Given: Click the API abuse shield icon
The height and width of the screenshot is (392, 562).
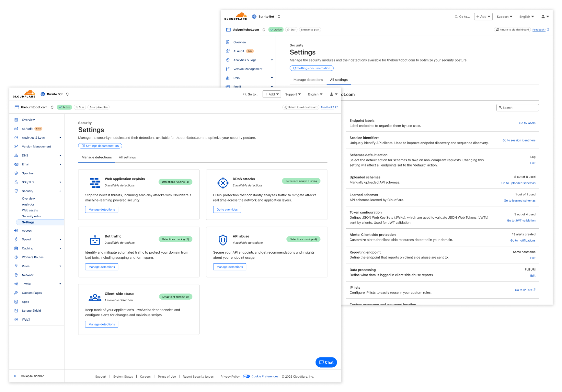Looking at the screenshot, I should tap(223, 240).
